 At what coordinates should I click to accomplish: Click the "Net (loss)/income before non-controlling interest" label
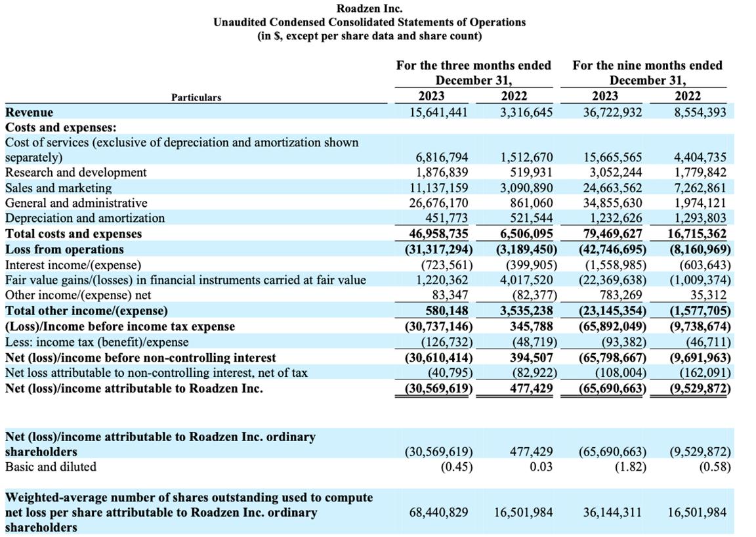141,358
